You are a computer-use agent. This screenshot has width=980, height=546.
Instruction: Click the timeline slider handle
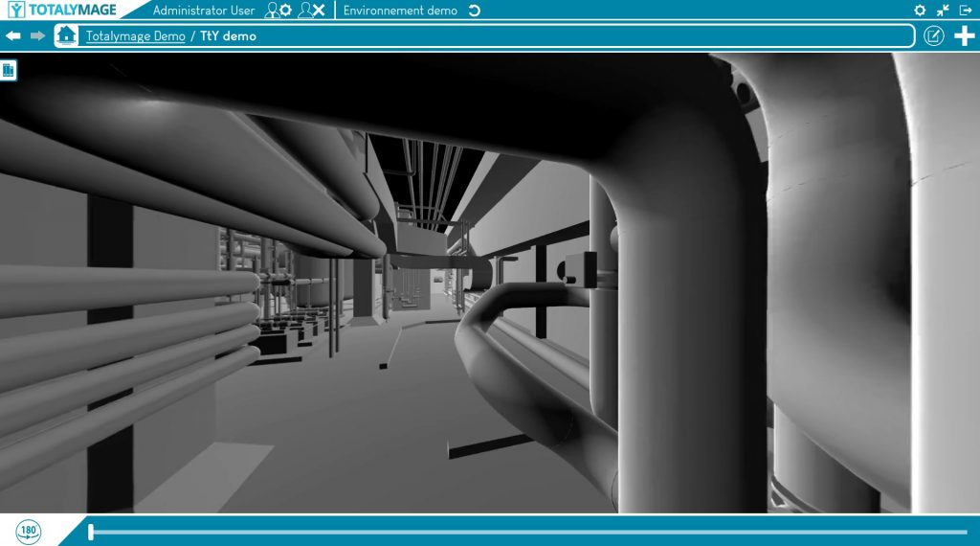(x=91, y=533)
